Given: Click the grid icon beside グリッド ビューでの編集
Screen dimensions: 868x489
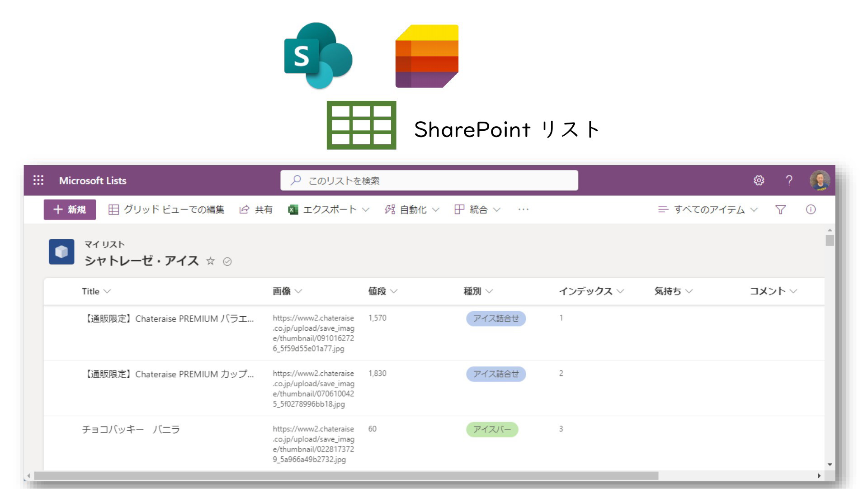Looking at the screenshot, I should [x=113, y=209].
